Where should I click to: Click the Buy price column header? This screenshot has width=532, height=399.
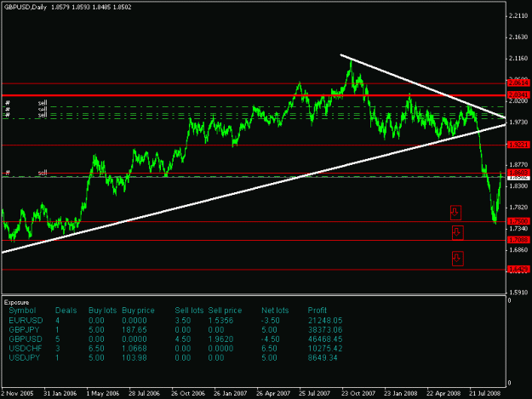pyautogui.click(x=138, y=311)
